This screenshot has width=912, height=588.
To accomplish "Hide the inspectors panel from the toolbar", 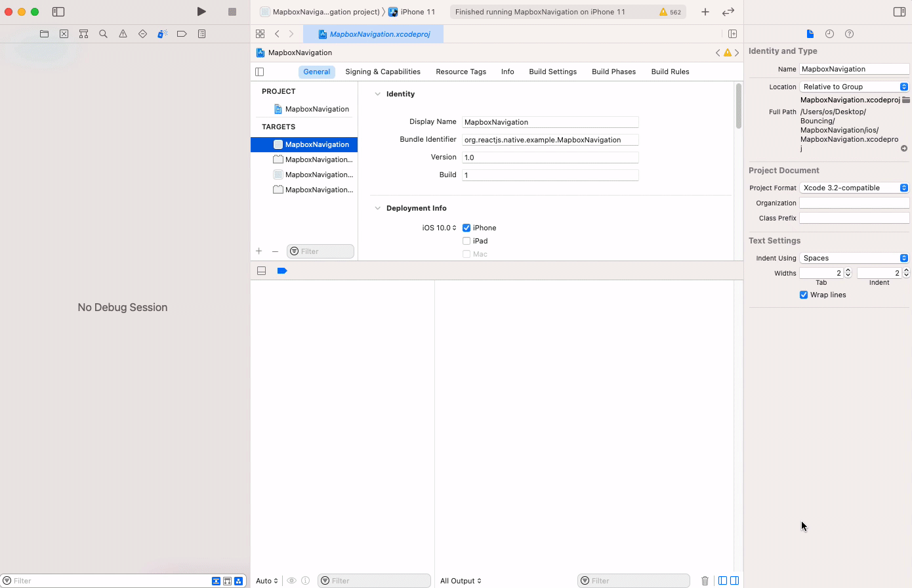I will click(900, 12).
